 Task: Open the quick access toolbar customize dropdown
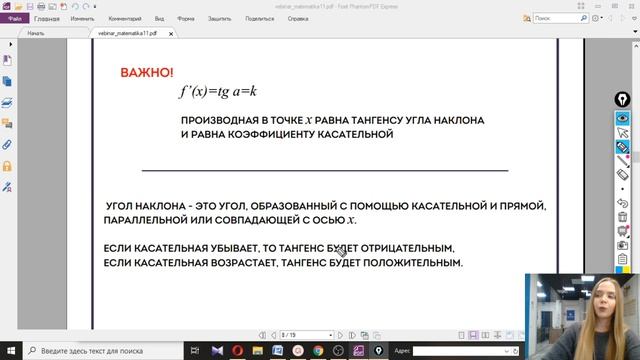pos(95,7)
